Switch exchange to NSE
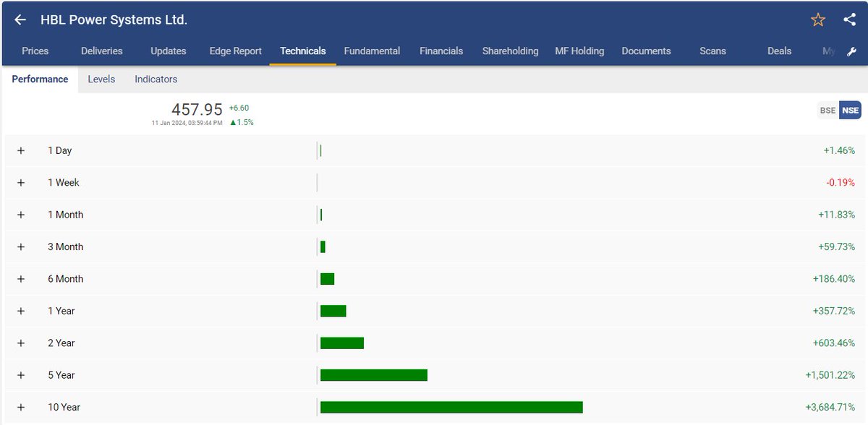This screenshot has height=425, width=868. pyautogui.click(x=851, y=111)
